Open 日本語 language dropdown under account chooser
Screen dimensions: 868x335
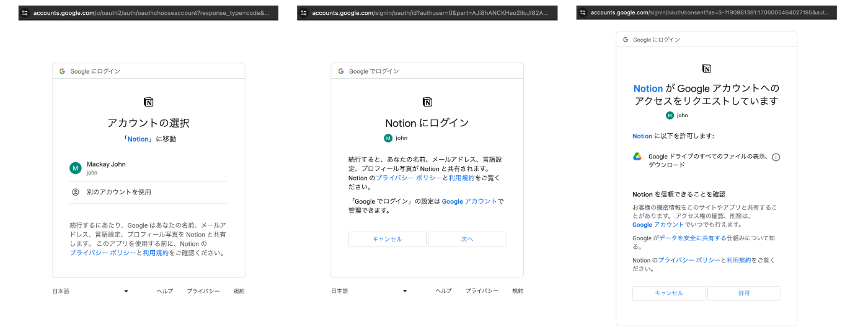tap(91, 291)
